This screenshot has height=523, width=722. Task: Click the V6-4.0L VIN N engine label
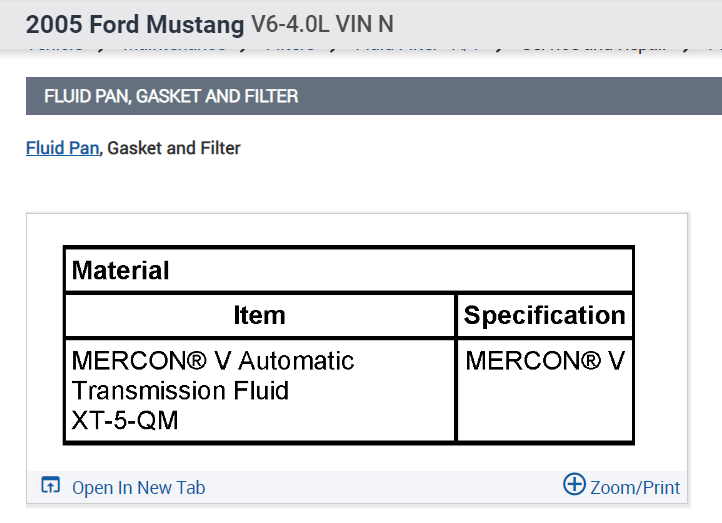point(315,24)
